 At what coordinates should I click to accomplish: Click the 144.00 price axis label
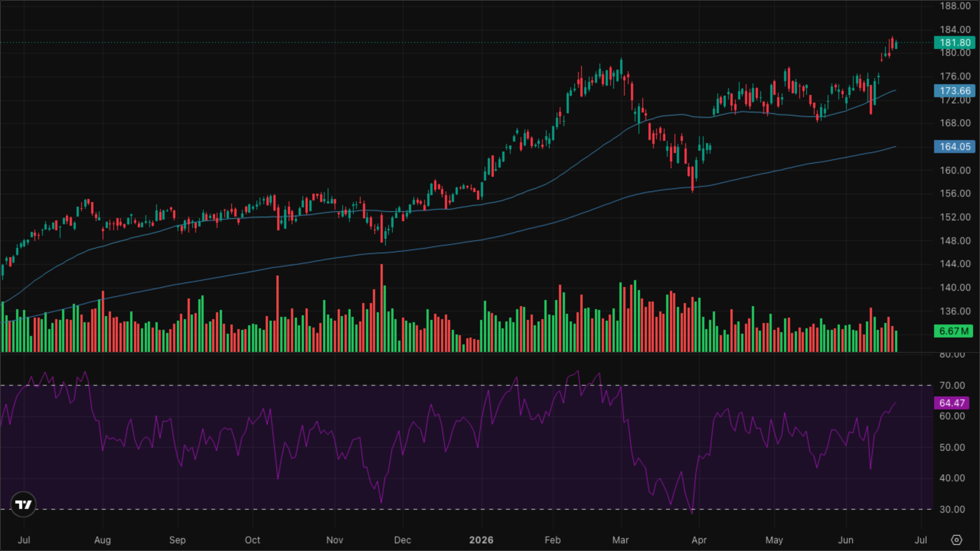(x=955, y=264)
